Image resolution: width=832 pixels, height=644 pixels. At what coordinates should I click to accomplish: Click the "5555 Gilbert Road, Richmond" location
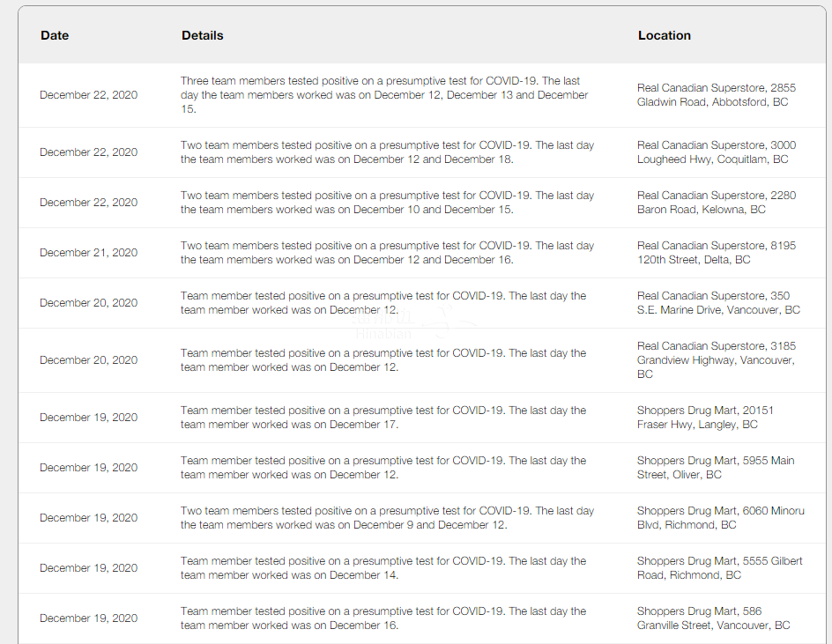click(x=719, y=568)
